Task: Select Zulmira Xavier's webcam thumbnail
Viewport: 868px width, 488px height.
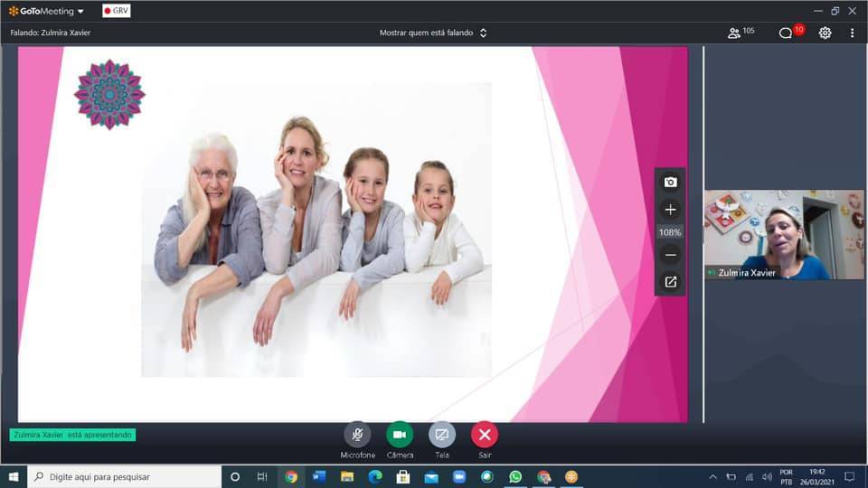Action: pos(783,234)
